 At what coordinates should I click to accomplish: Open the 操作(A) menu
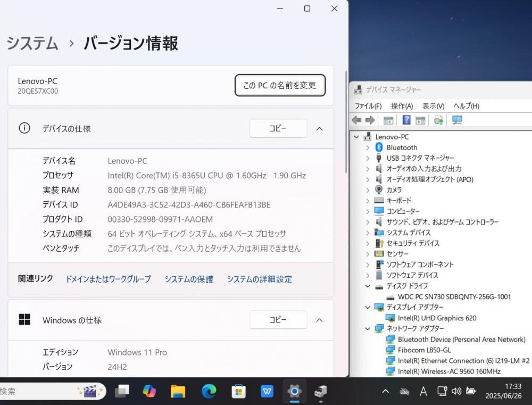[402, 106]
